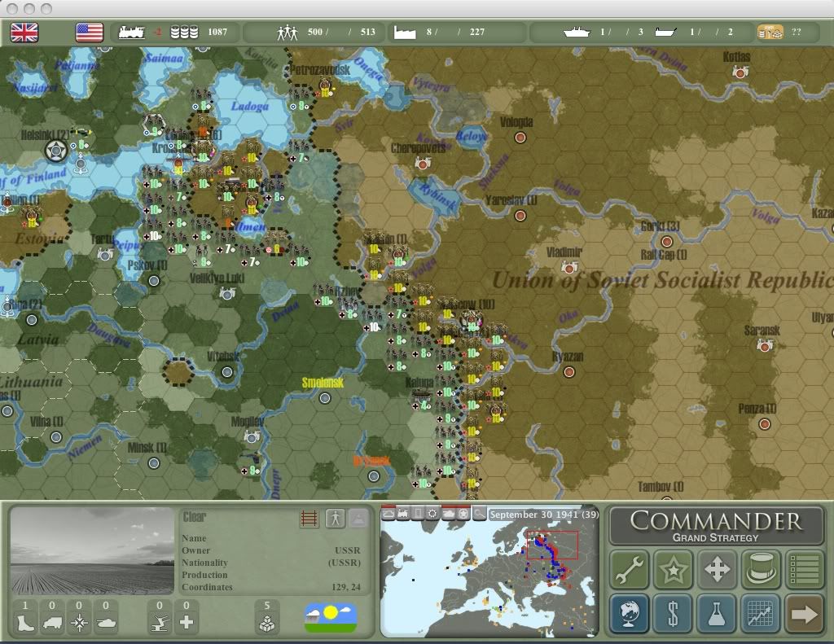Select the United Kingdom flag
The height and width of the screenshot is (644, 834).
click(x=24, y=33)
